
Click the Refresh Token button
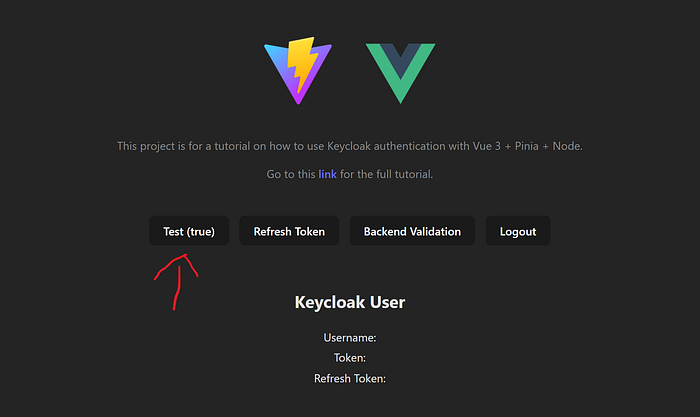(x=289, y=231)
